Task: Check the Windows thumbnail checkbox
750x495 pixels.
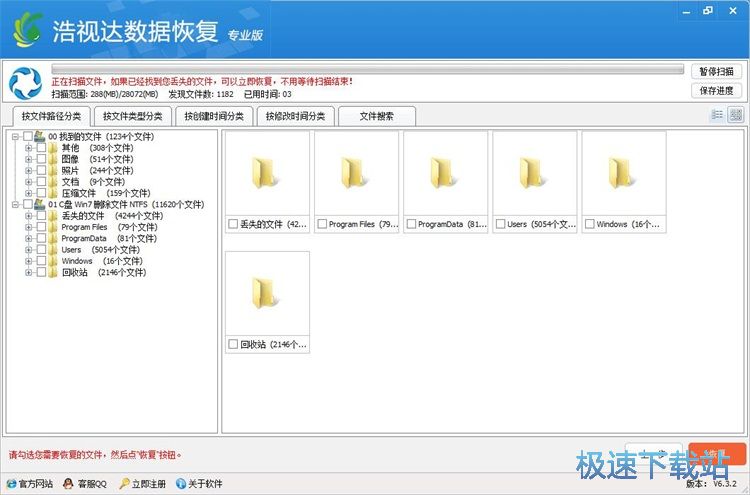Action: [590, 224]
